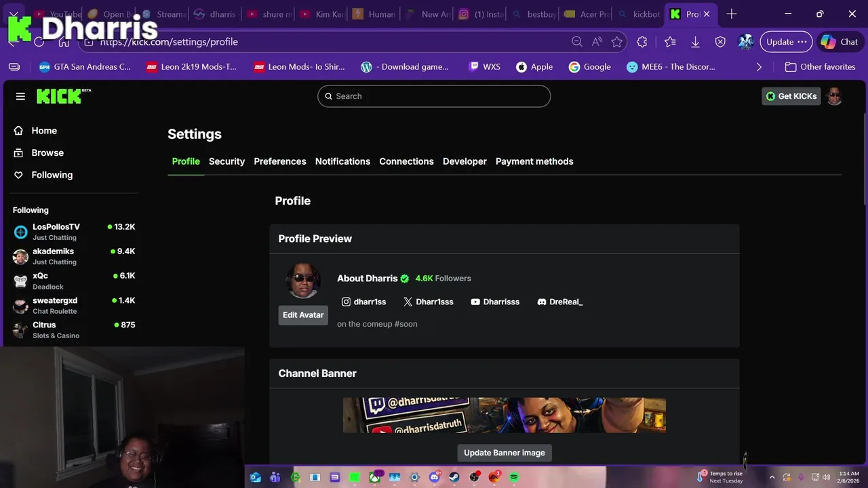Focus the Kick search box
The image size is (868, 488).
[x=434, y=96]
